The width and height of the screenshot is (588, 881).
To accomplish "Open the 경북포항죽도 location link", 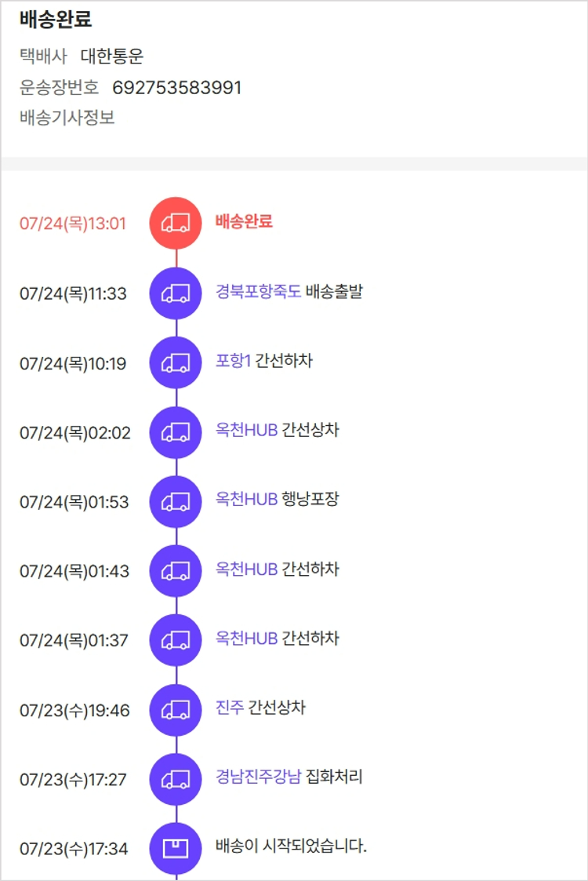I will click(x=258, y=293).
